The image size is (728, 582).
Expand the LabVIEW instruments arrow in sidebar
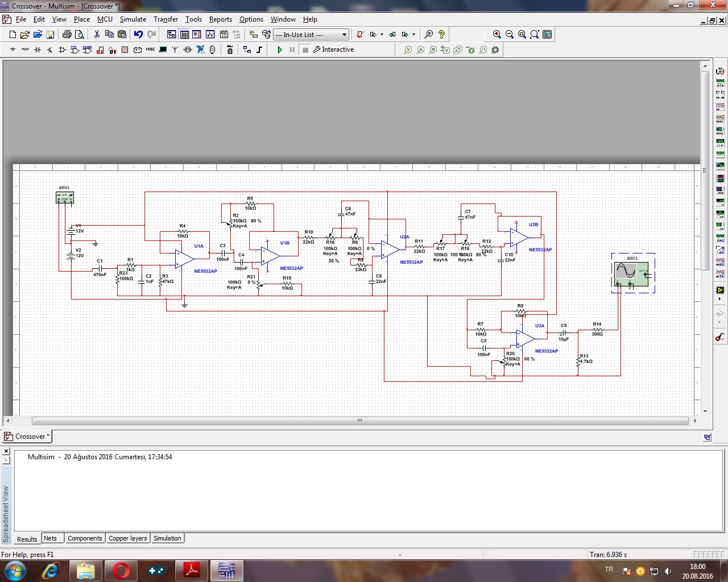pos(720,298)
